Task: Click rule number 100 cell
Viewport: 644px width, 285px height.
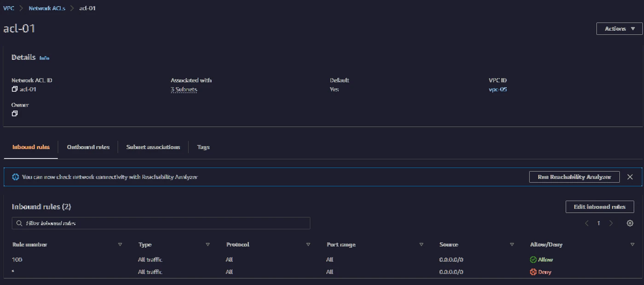Action: (17, 260)
